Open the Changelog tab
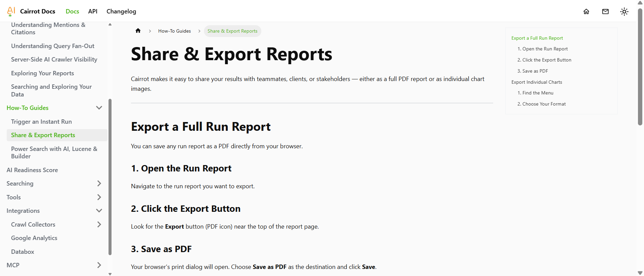Viewport: 644px width, 276px height. [121, 11]
